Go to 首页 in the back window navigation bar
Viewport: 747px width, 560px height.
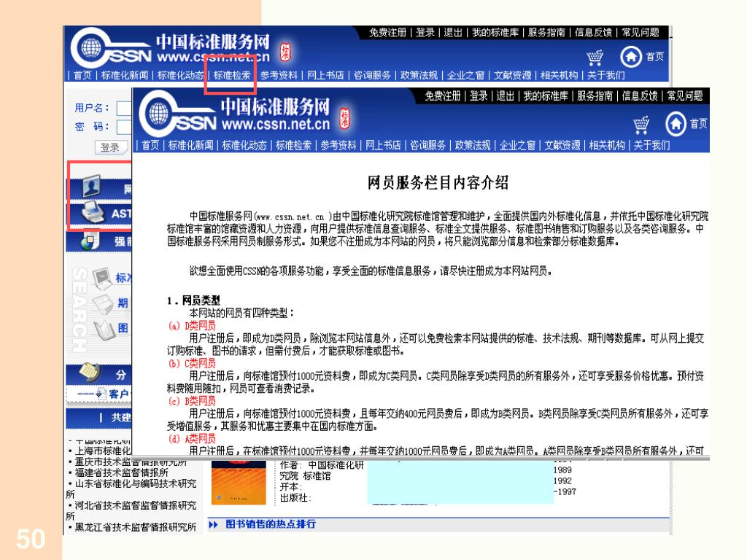(82, 75)
